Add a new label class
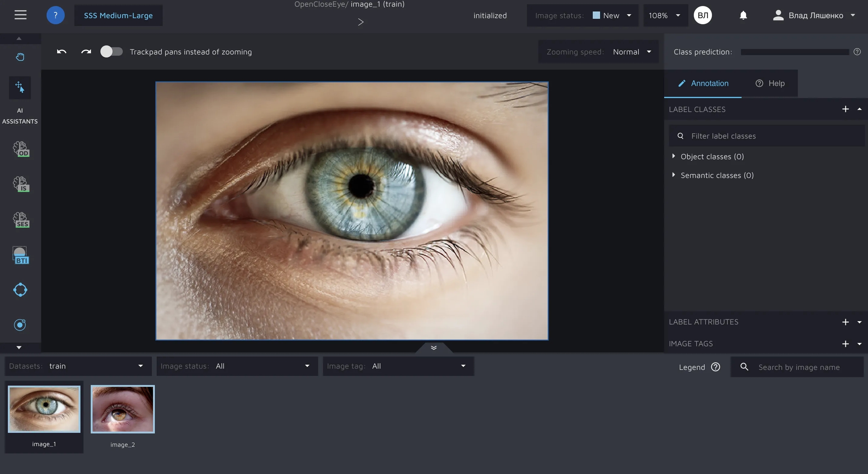 click(845, 109)
